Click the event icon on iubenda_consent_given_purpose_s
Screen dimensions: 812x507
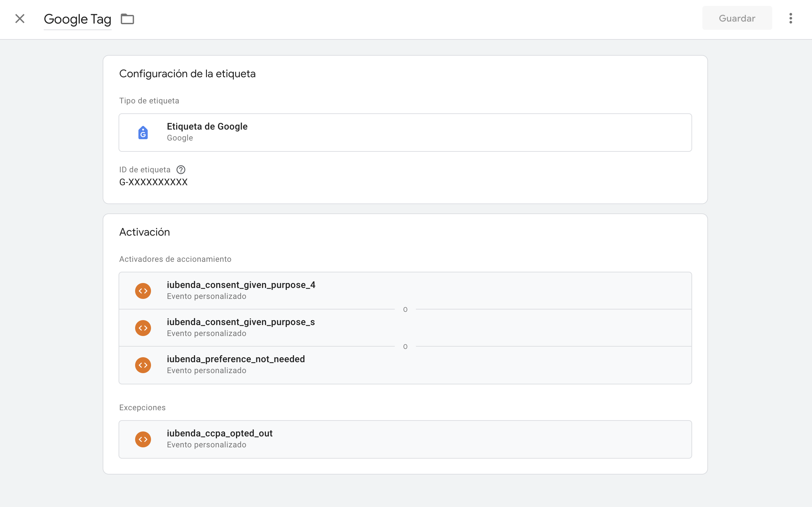[x=143, y=328]
